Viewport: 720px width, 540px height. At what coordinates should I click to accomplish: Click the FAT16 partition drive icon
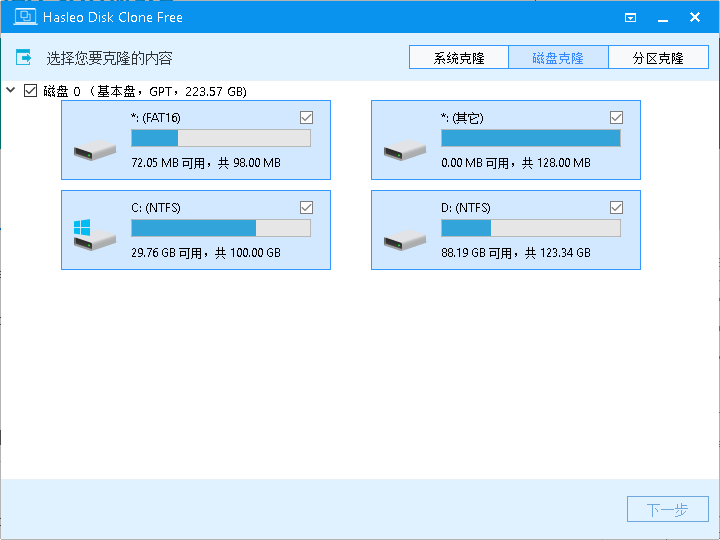coord(95,150)
